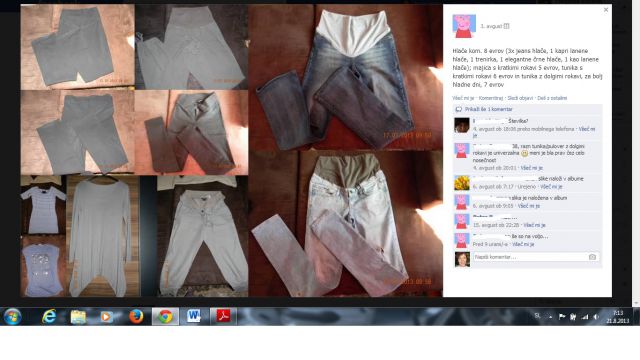640x360 pixels.
Task: Click the taskbar clock showing 7:13
Action: pyautogui.click(x=618, y=317)
